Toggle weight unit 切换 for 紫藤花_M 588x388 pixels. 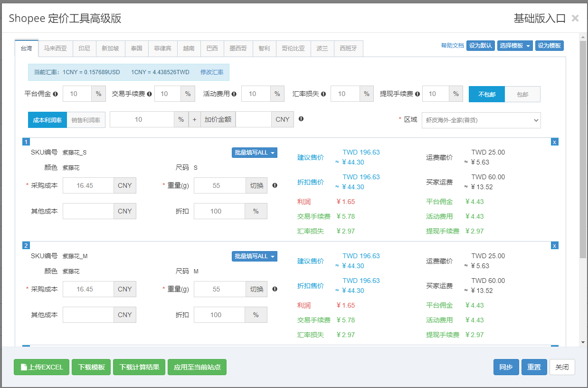[256, 289]
